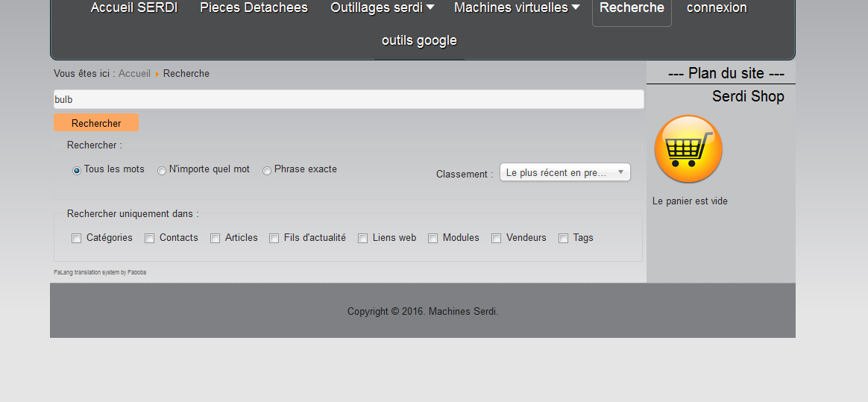Image resolution: width=868 pixels, height=402 pixels.
Task: Expand the Machines virtuelles menu
Action: [x=516, y=8]
